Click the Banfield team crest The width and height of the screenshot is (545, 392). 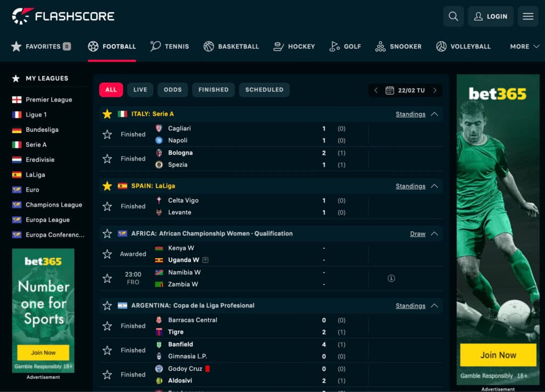coord(159,345)
